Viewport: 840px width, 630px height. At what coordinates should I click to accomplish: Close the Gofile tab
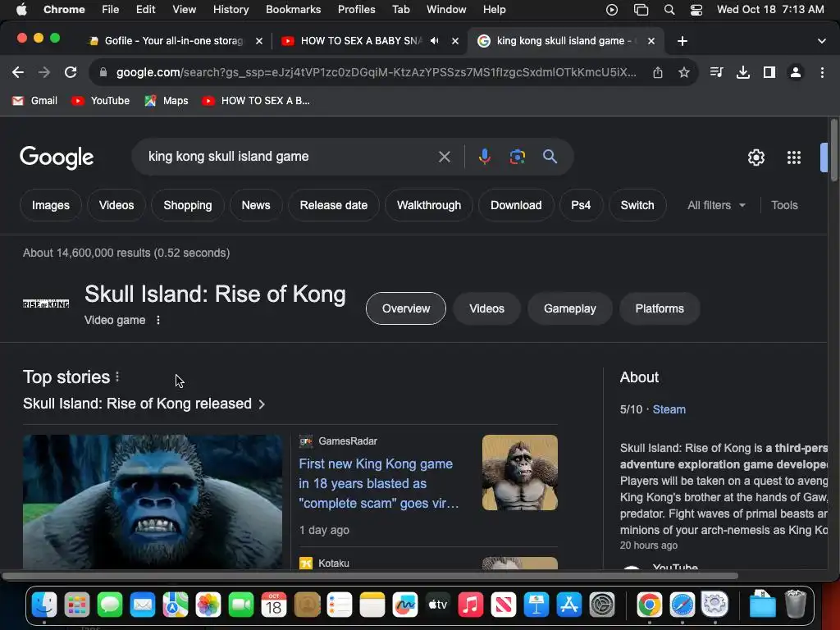tap(258, 41)
